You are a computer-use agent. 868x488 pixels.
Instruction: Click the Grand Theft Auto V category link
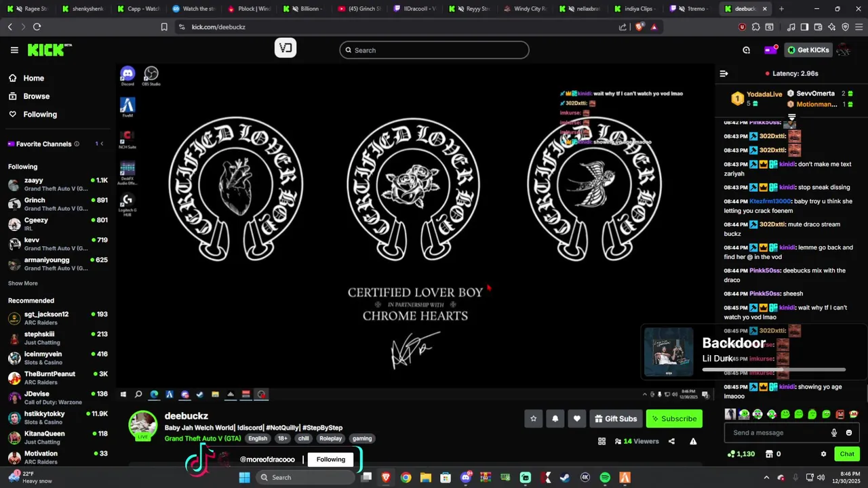[x=203, y=439]
